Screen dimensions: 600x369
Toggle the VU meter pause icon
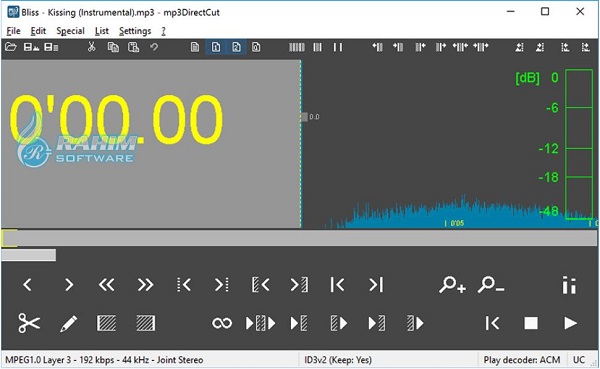click(x=569, y=285)
